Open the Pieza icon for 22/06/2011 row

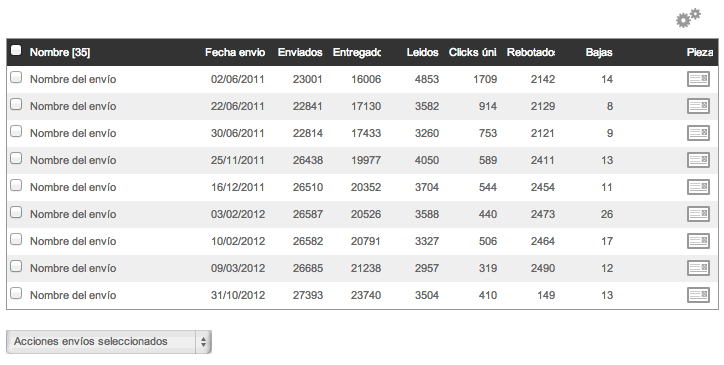click(x=698, y=106)
